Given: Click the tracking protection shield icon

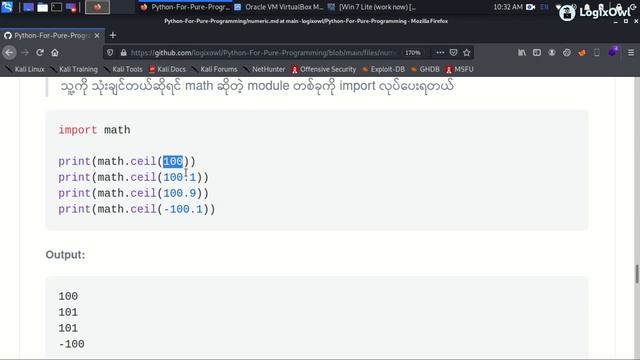Looking at the screenshot, I should (110, 53).
